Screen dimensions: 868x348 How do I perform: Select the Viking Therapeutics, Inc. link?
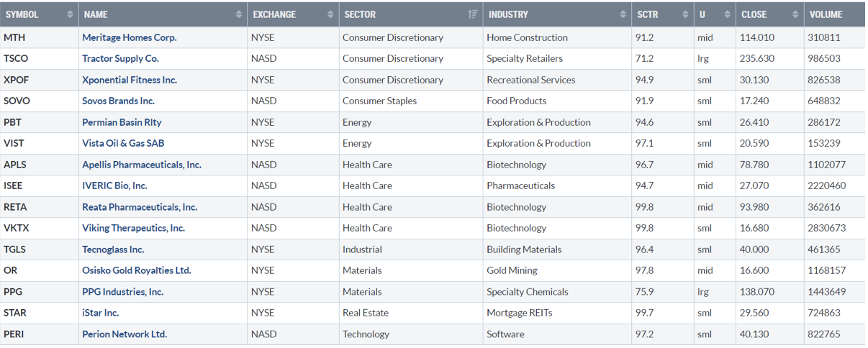coord(133,228)
